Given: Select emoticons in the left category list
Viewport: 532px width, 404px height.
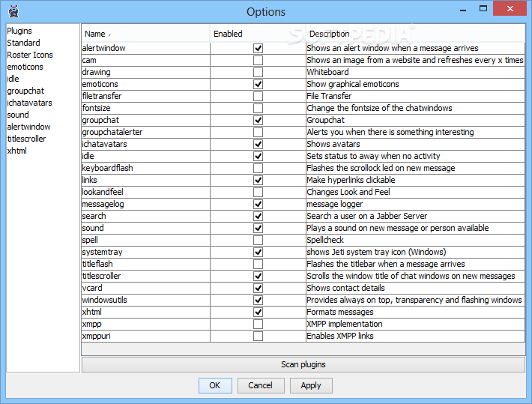Looking at the screenshot, I should [25, 67].
